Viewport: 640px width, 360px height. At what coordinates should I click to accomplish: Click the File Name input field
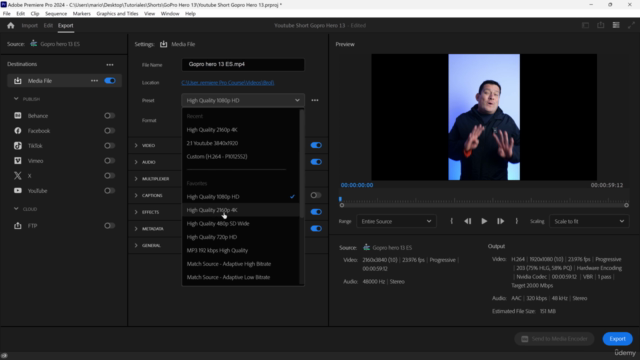click(x=243, y=64)
